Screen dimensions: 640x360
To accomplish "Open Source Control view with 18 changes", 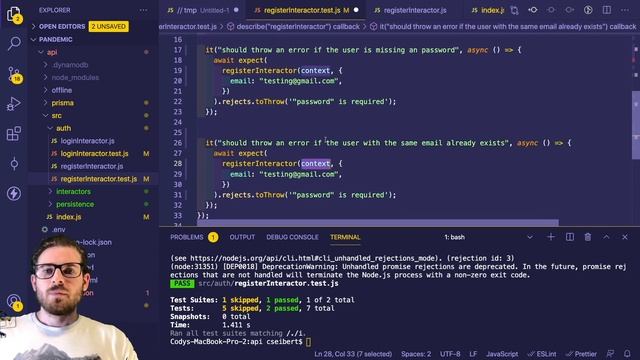I will tap(14, 75).
